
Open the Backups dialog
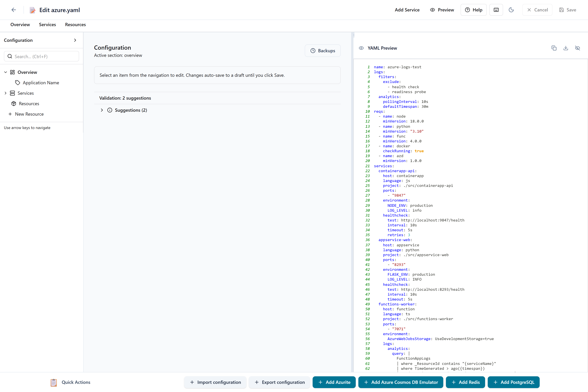(322, 50)
